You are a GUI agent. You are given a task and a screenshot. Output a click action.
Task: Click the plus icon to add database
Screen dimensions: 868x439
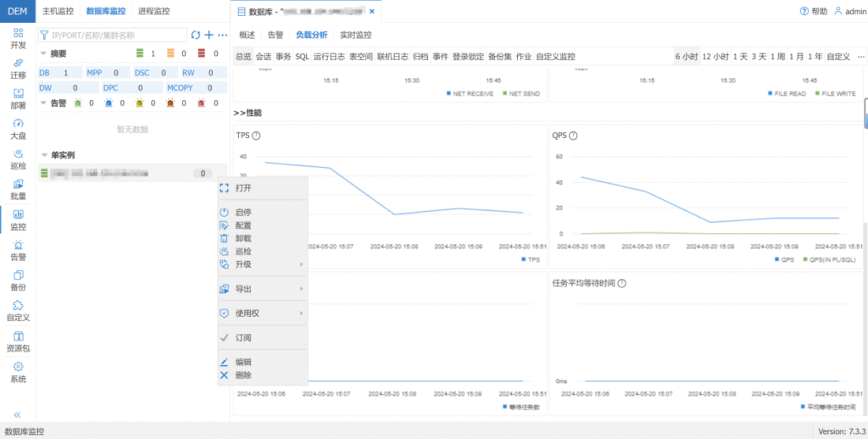(x=209, y=35)
